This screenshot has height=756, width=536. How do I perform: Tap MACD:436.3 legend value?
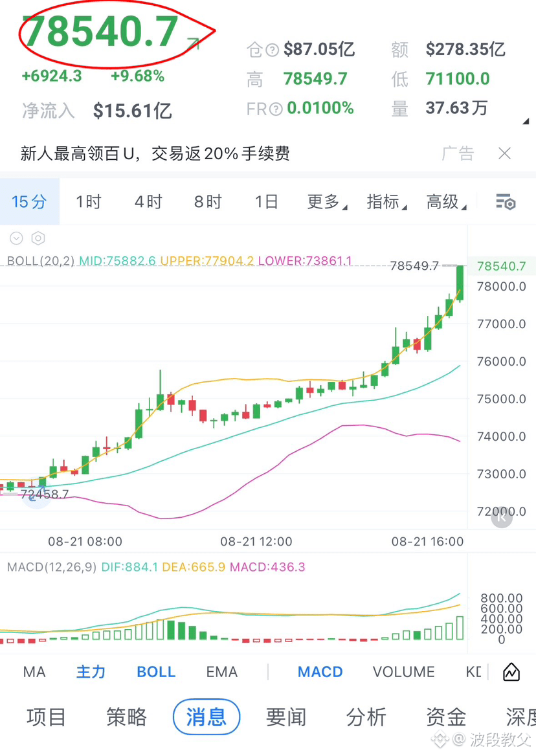point(267,567)
